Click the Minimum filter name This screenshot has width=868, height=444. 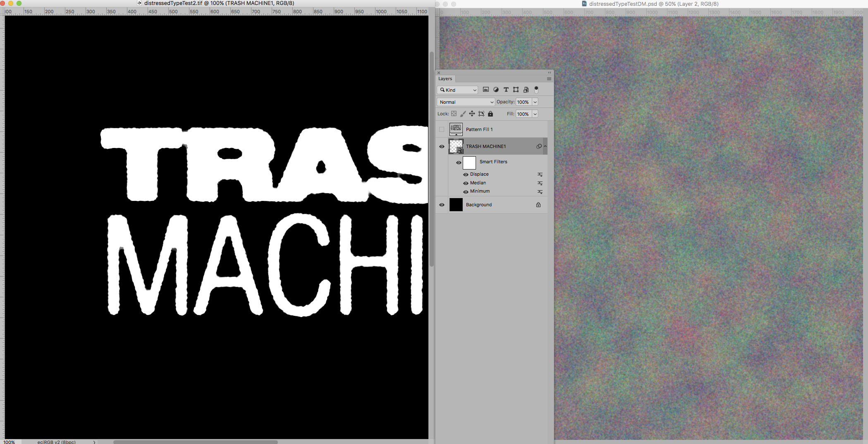click(x=480, y=191)
